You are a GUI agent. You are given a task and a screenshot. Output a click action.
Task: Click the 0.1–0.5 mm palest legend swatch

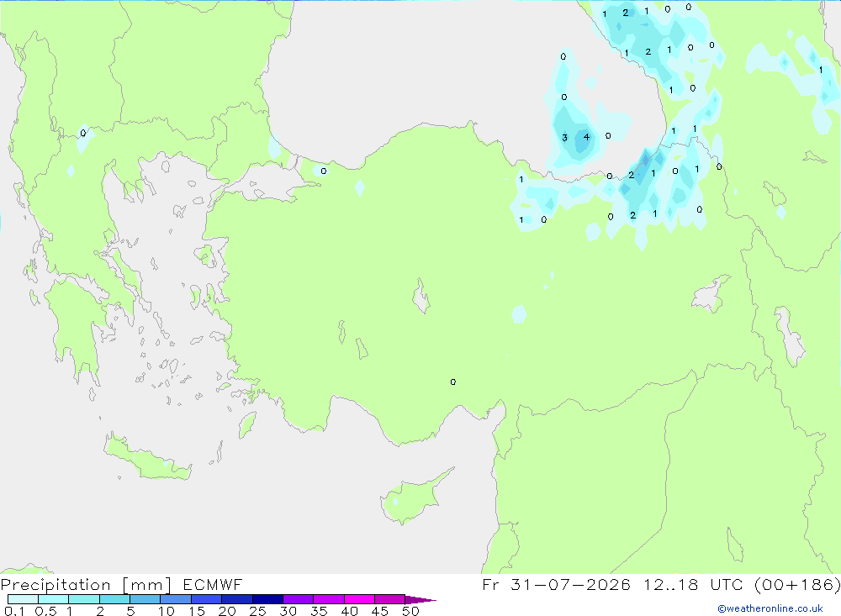(23, 599)
